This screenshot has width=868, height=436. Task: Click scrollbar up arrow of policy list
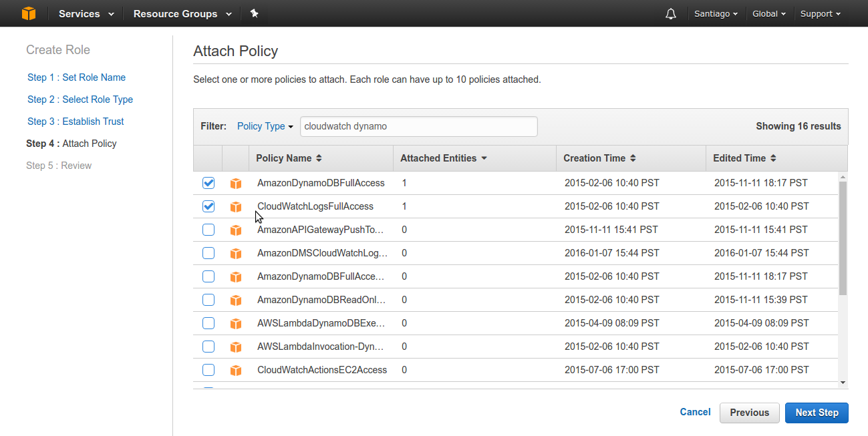843,177
